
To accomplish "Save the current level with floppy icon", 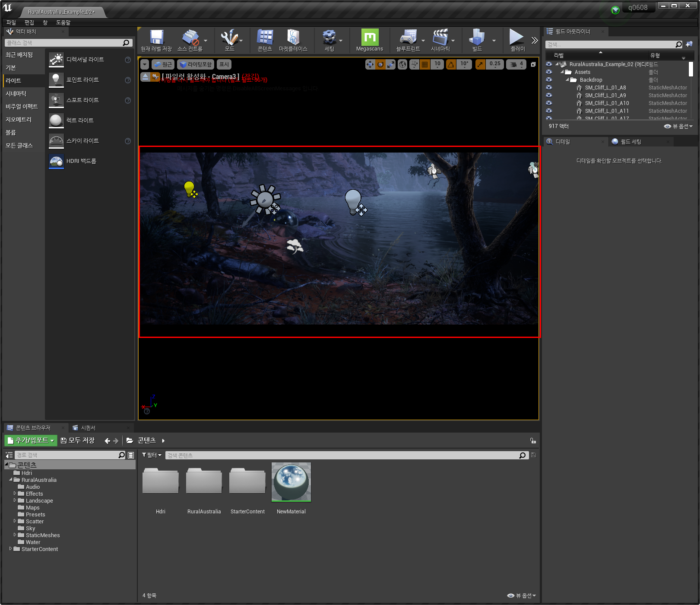I will click(156, 38).
